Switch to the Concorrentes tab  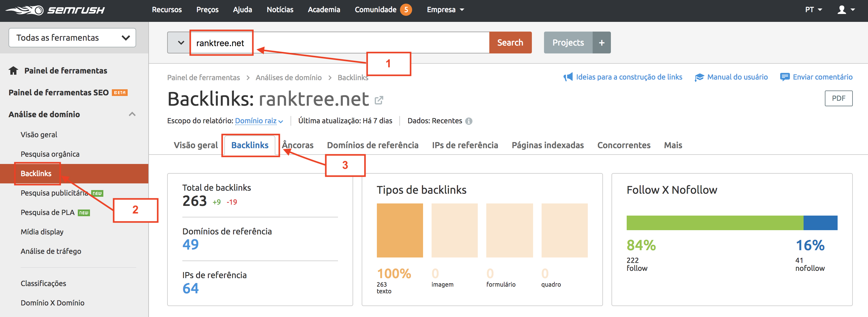(624, 145)
